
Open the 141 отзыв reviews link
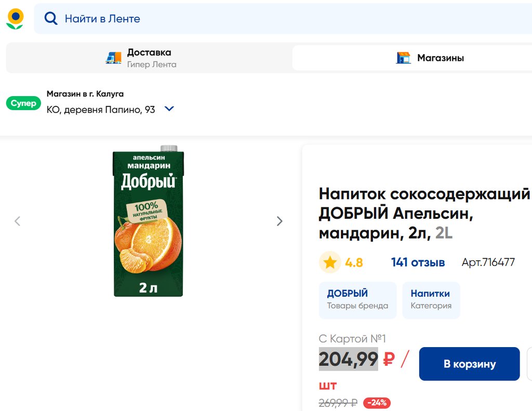pyautogui.click(x=418, y=262)
